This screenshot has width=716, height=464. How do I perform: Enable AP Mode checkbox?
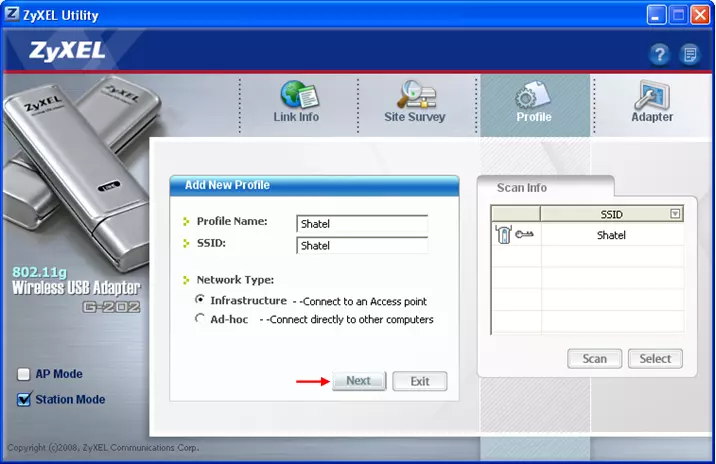click(x=23, y=374)
